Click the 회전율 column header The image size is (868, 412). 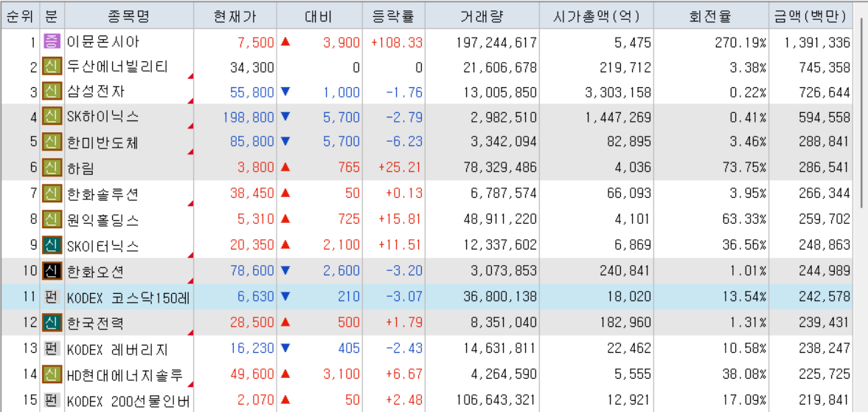click(710, 17)
